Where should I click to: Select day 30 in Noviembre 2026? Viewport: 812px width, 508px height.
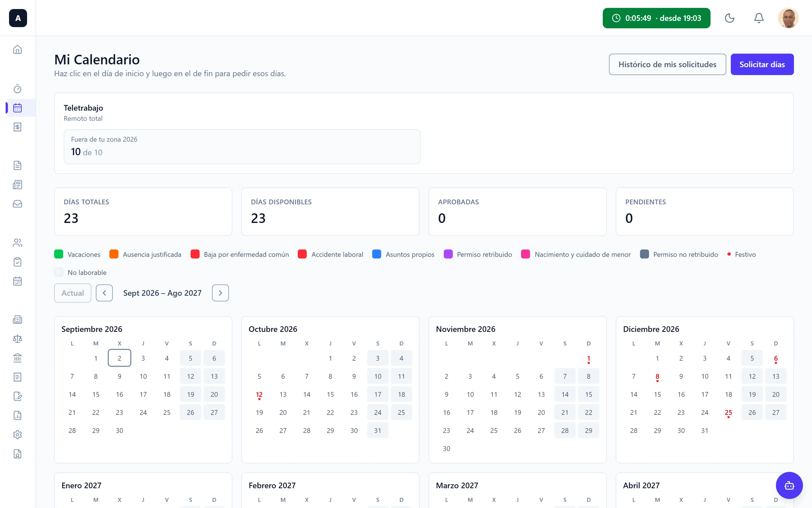pos(447,448)
